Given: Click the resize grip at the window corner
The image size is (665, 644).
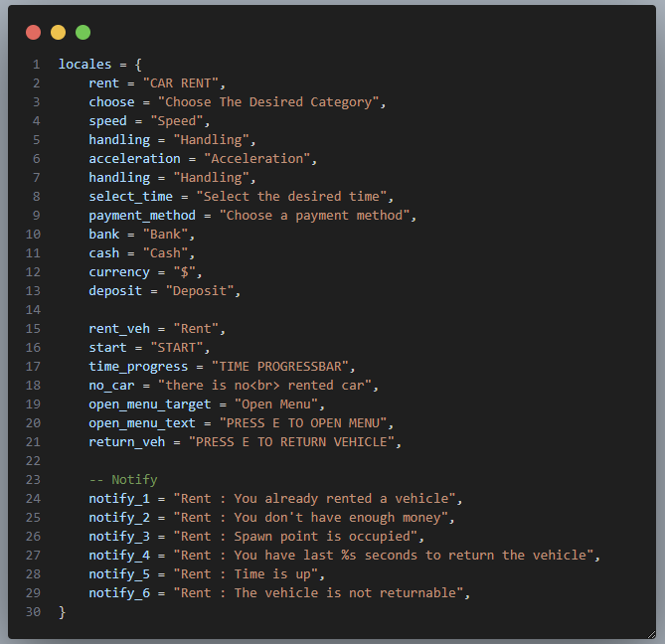Looking at the screenshot, I should pos(651,634).
